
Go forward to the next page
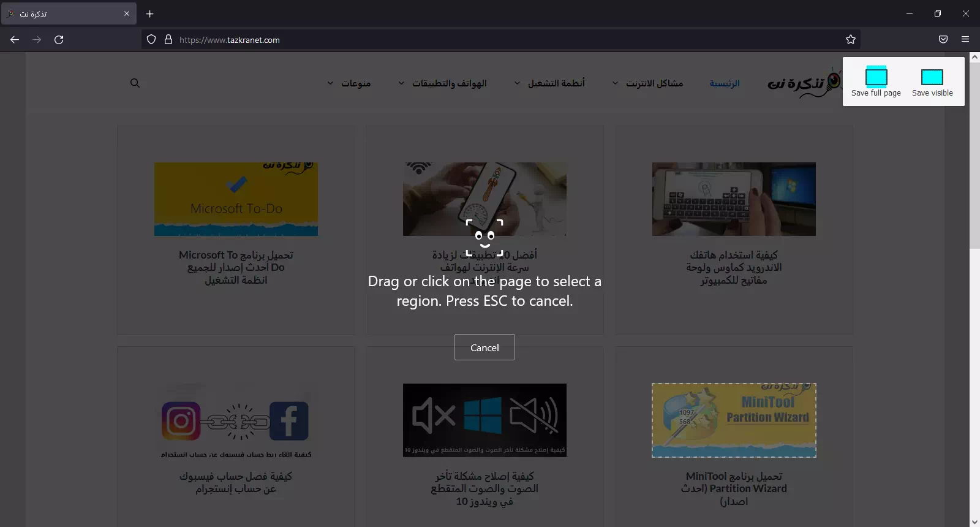tap(37, 40)
